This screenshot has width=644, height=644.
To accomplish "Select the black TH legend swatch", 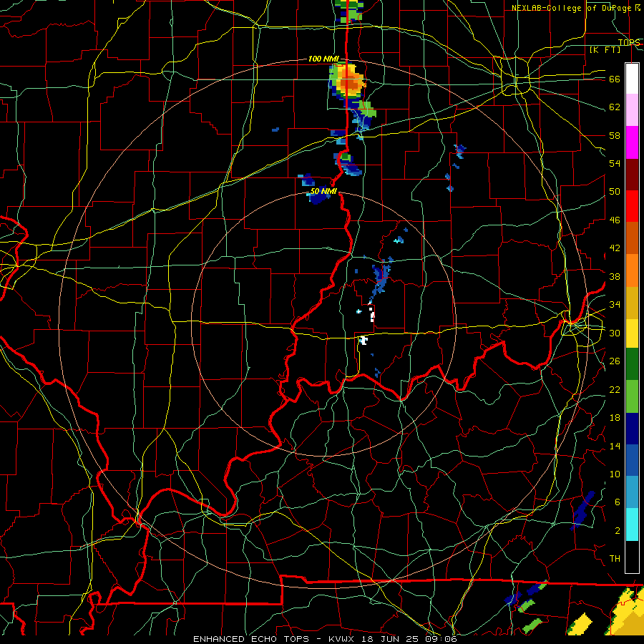I will (x=632, y=557).
